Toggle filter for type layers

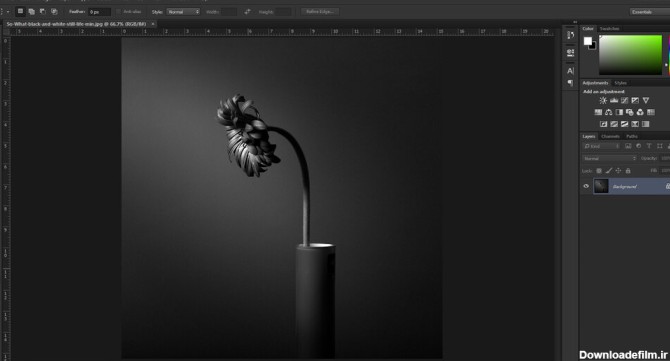click(649, 146)
